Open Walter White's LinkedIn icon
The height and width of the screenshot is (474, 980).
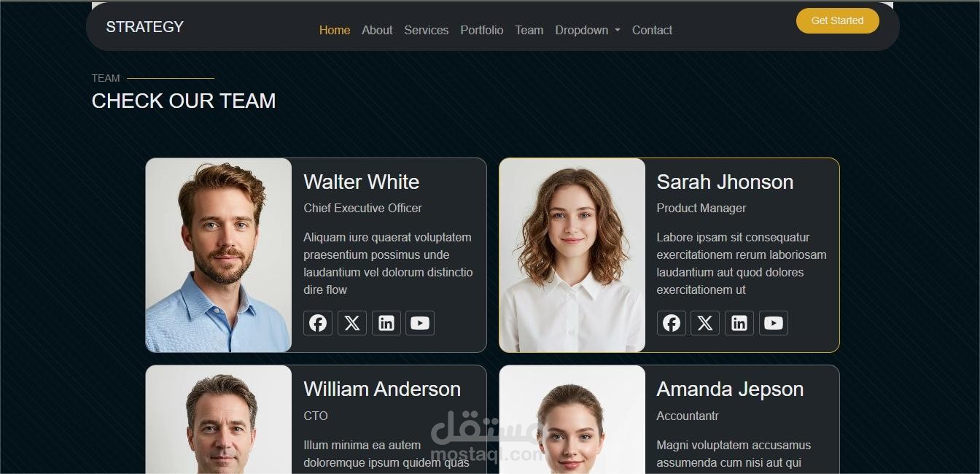coord(386,323)
